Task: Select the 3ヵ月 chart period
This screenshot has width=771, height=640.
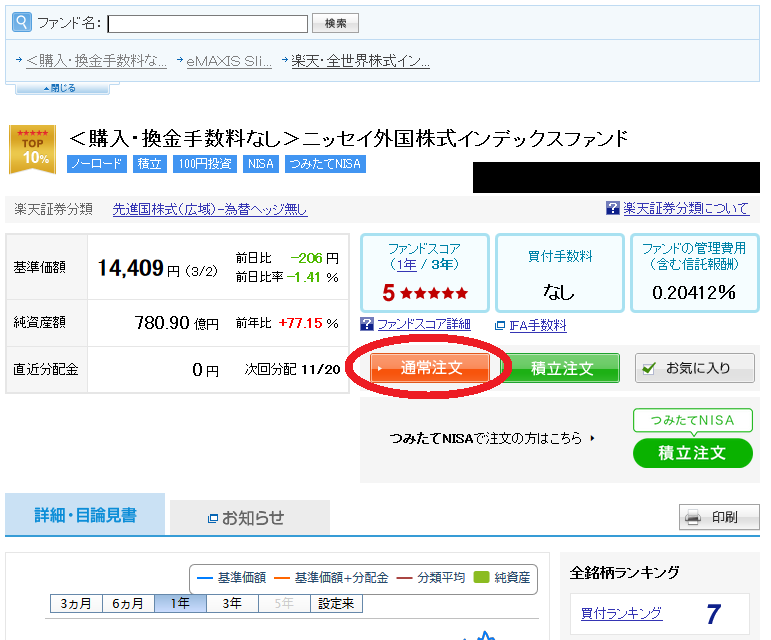Action: (x=76, y=604)
